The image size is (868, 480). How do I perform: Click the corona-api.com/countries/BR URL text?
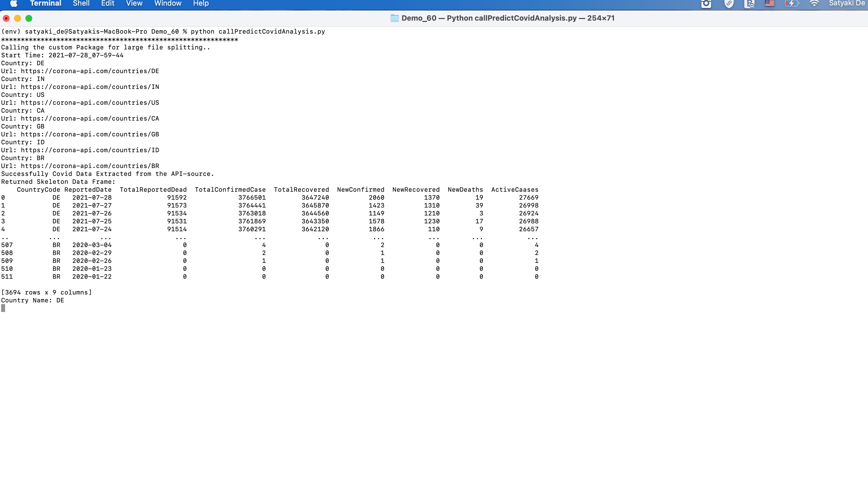tap(90, 166)
